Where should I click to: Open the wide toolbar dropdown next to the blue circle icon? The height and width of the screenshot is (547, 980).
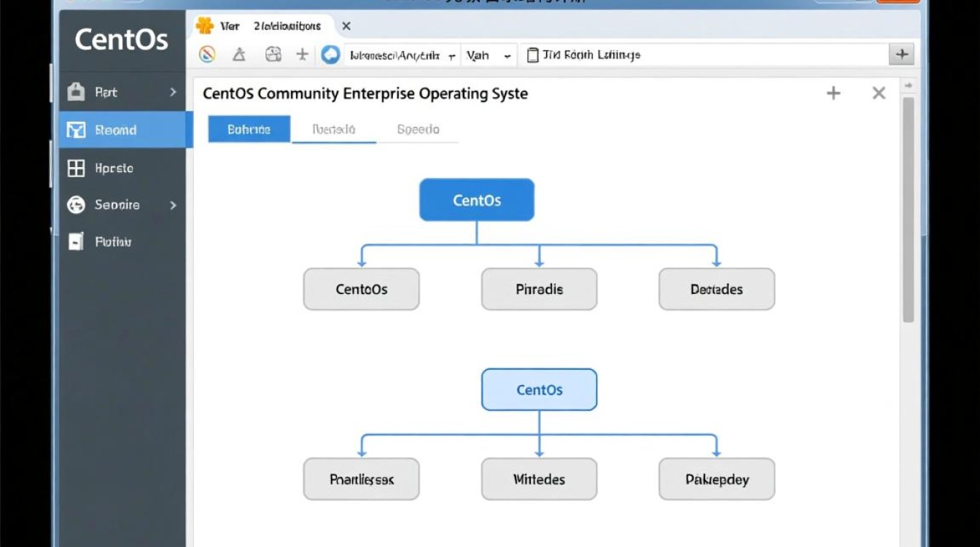click(402, 55)
